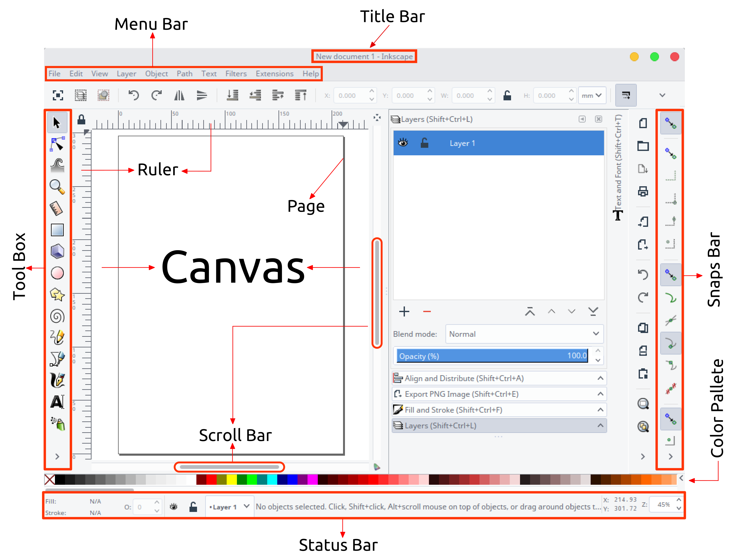Remove layer with minus button

tap(427, 312)
